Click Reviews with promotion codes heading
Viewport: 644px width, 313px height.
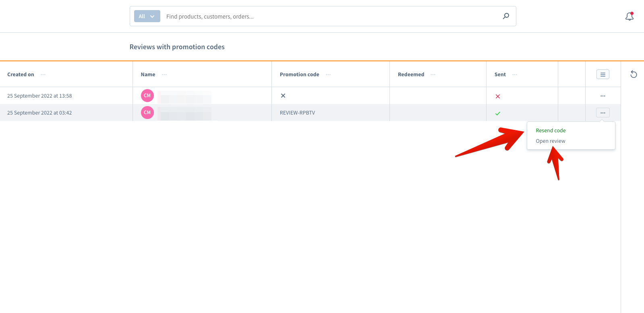tap(177, 47)
